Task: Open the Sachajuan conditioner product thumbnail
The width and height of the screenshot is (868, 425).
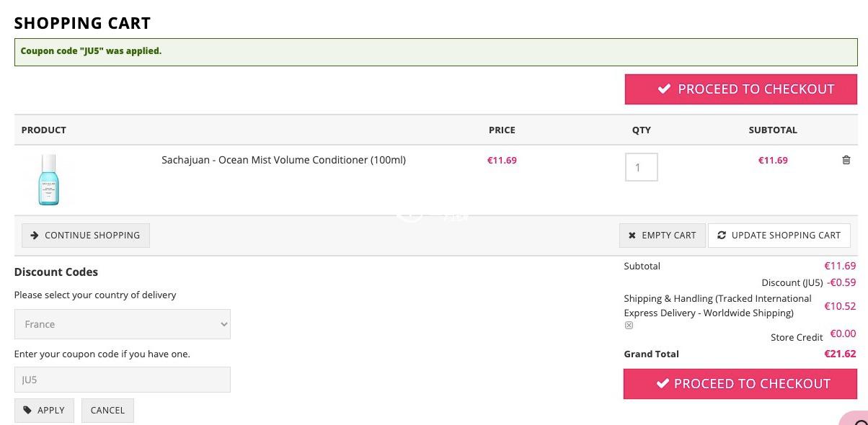Action: click(x=48, y=180)
